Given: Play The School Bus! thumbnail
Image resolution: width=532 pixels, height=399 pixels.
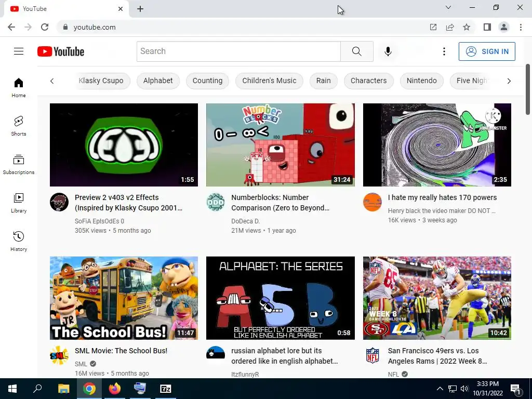Looking at the screenshot, I should tap(124, 298).
